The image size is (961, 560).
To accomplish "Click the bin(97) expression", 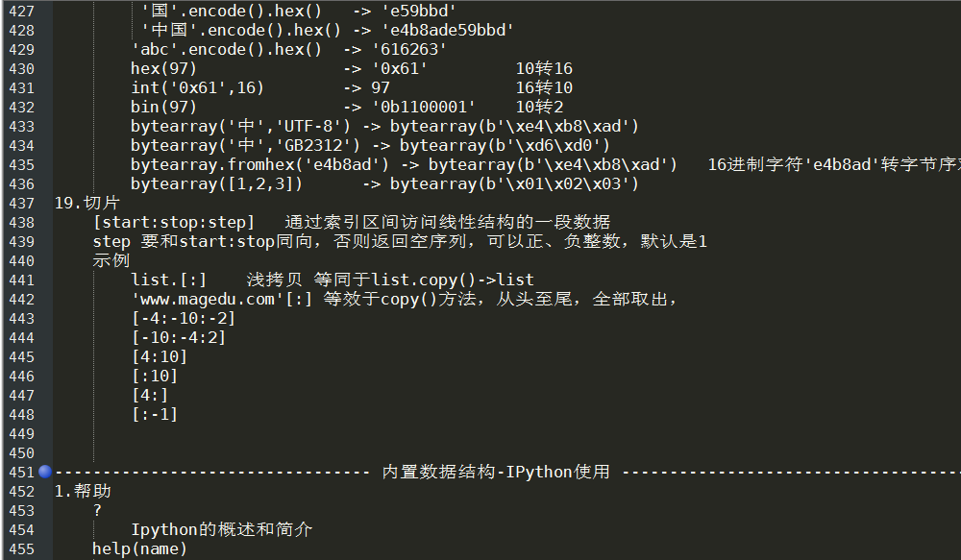I will pos(163,107).
